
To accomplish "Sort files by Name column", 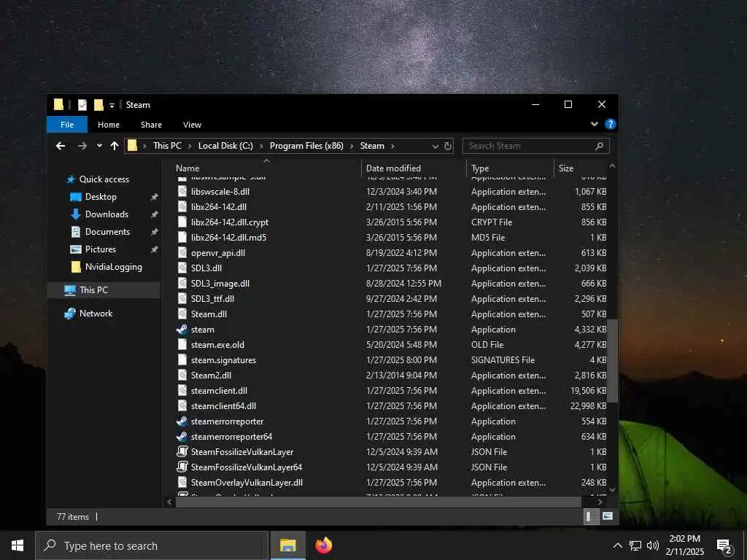I will point(267,168).
